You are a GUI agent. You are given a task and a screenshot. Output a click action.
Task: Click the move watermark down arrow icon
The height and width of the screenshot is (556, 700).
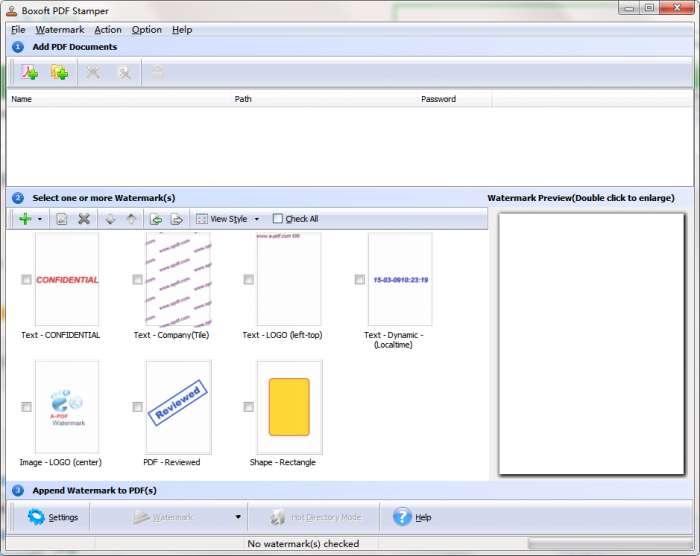(x=111, y=219)
